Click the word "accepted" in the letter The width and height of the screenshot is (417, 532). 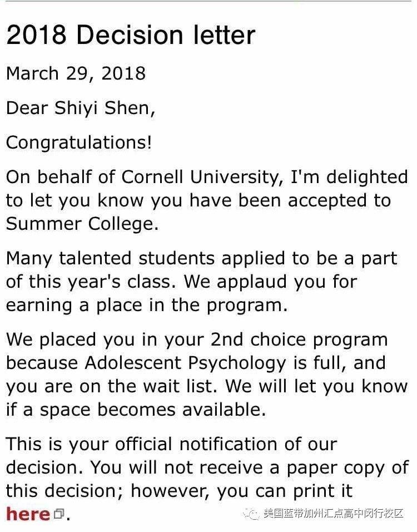coord(327,201)
